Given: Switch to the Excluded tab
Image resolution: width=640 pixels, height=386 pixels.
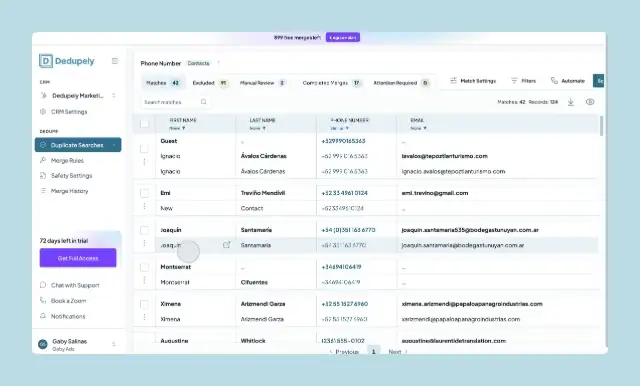Looking at the screenshot, I should point(210,83).
